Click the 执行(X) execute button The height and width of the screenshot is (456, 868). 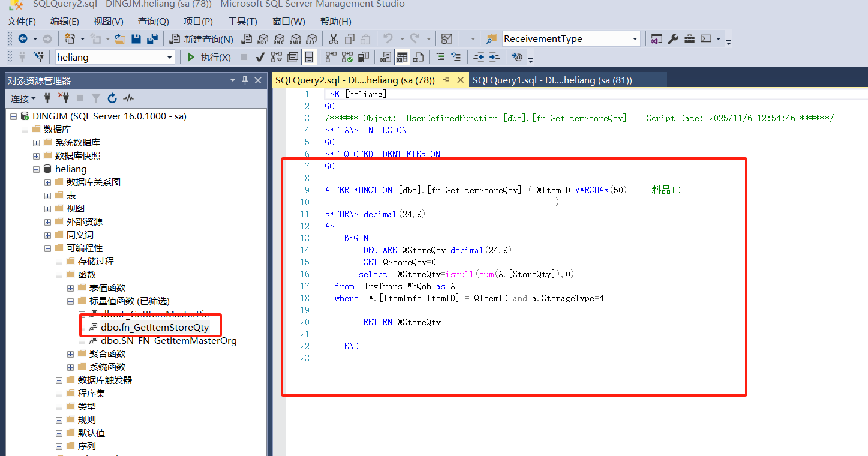point(209,57)
